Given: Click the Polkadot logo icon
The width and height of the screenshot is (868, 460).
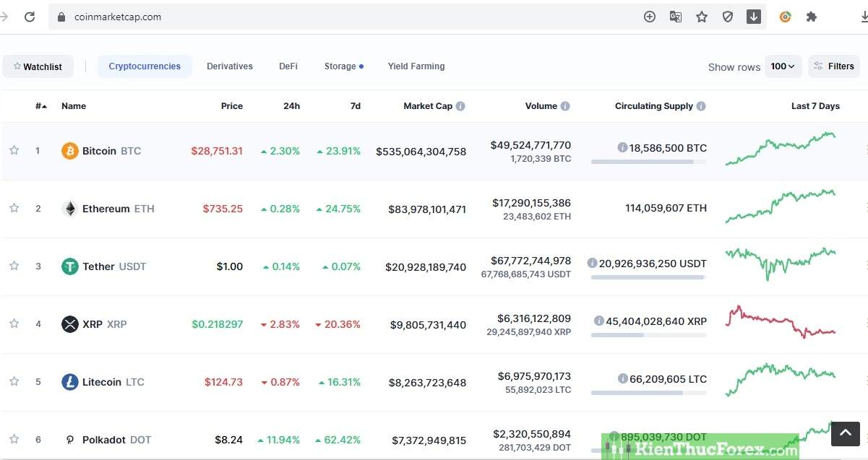Looking at the screenshot, I should pos(69,440).
